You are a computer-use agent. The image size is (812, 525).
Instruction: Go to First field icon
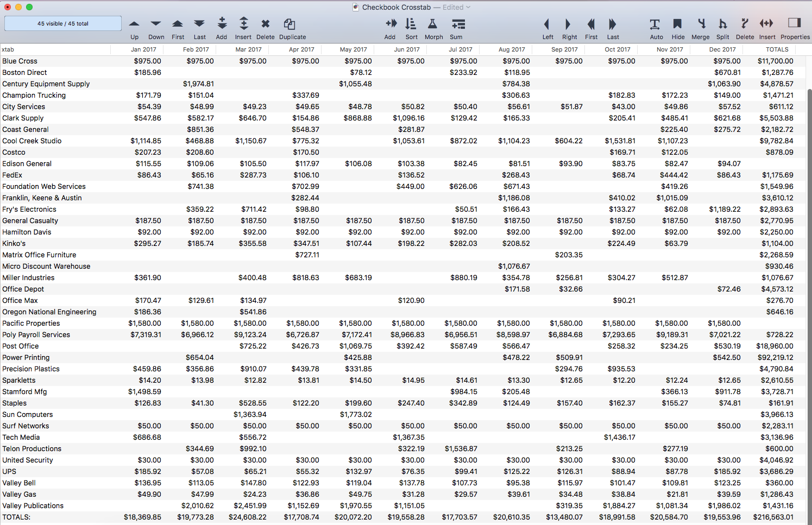coord(591,24)
